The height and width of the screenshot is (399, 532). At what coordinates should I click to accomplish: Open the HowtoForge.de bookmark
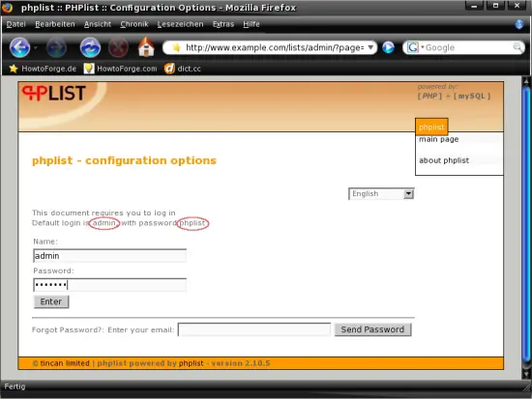click(x=43, y=69)
